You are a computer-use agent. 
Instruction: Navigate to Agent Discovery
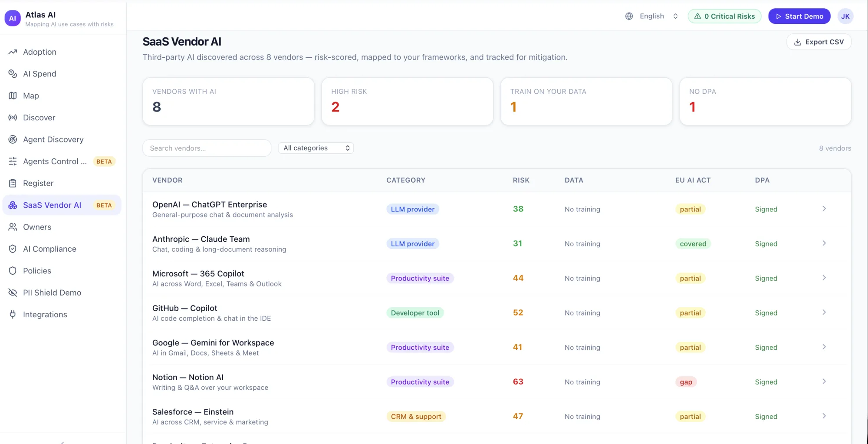pos(62,139)
